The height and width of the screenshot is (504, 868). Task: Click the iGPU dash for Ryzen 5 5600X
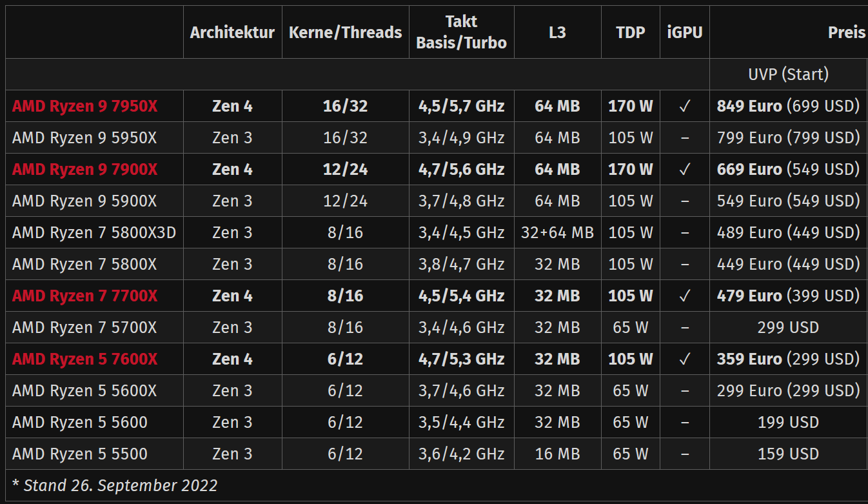pos(685,390)
